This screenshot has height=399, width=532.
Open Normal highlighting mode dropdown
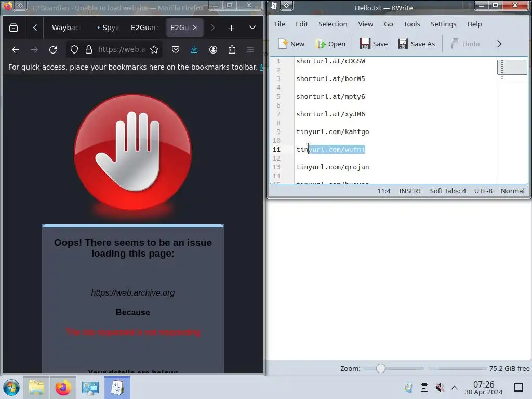[513, 191]
